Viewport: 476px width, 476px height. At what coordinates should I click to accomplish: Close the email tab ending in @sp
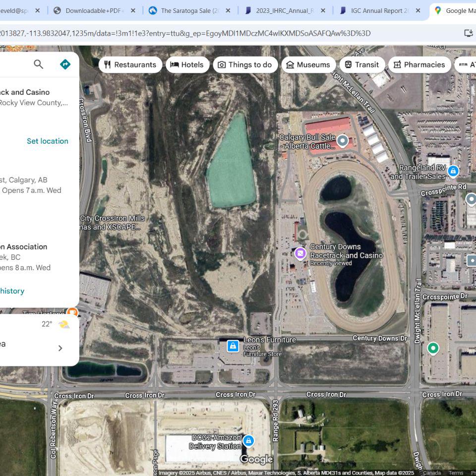click(37, 10)
